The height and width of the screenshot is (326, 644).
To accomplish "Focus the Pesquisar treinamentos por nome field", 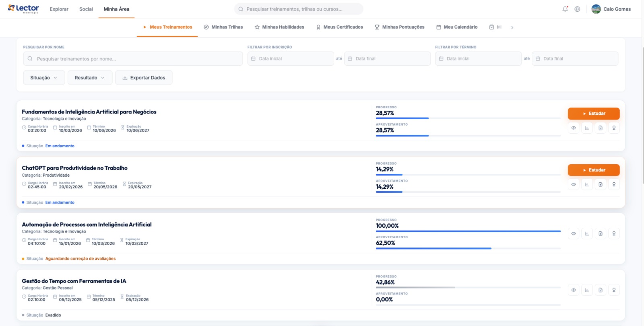I will tap(133, 59).
